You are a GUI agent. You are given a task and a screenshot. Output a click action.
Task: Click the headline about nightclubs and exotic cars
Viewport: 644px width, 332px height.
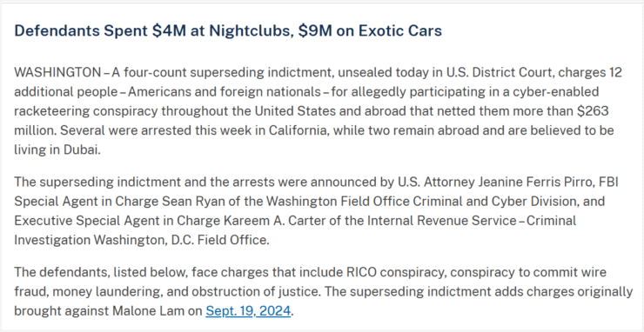click(x=228, y=30)
